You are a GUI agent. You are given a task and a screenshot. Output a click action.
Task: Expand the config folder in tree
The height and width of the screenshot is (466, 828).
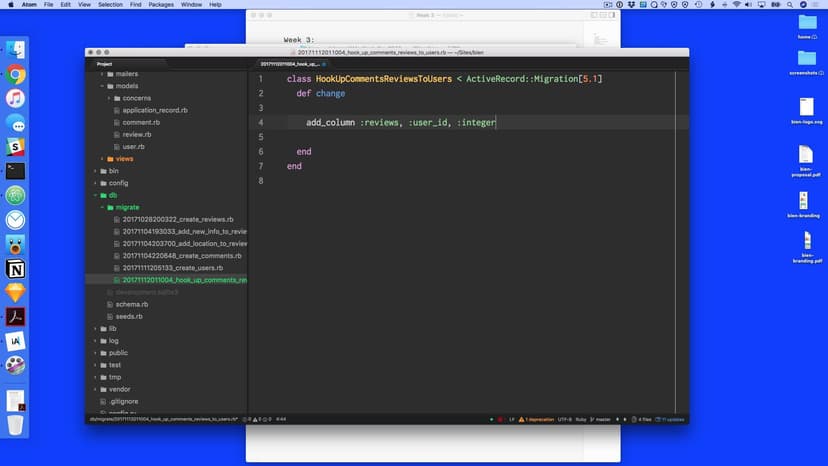118,183
